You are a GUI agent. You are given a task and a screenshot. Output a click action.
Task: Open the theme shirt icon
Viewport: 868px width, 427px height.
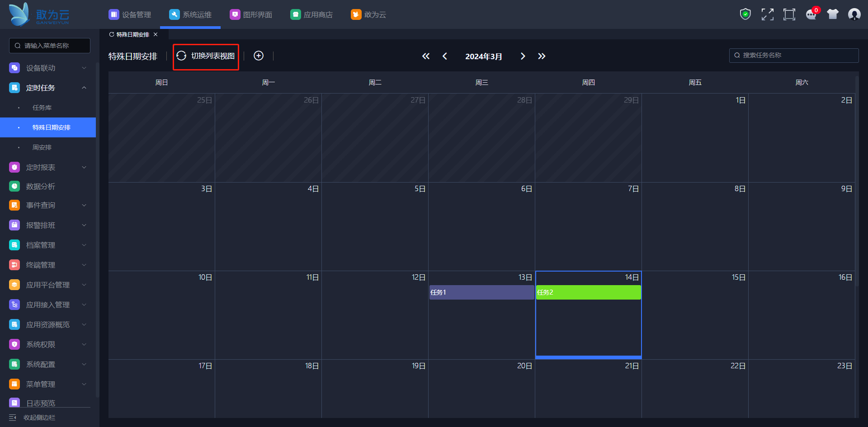pos(833,14)
